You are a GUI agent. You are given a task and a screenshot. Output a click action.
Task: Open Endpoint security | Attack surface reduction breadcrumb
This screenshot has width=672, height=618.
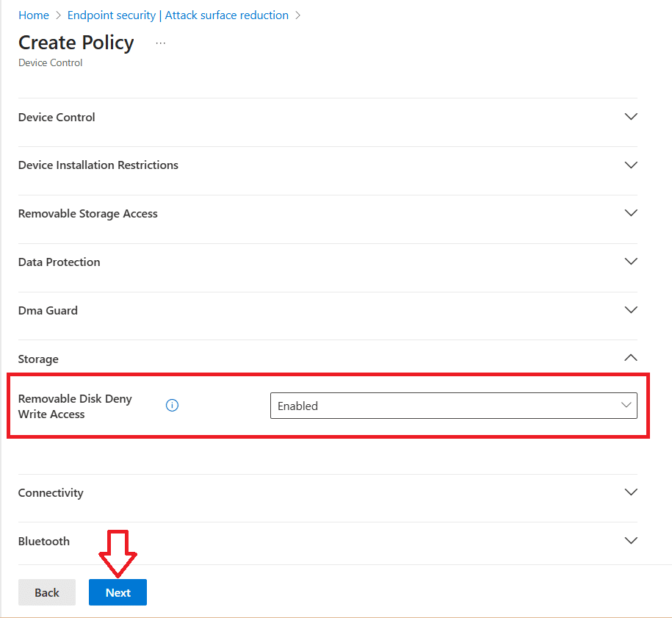(x=178, y=15)
